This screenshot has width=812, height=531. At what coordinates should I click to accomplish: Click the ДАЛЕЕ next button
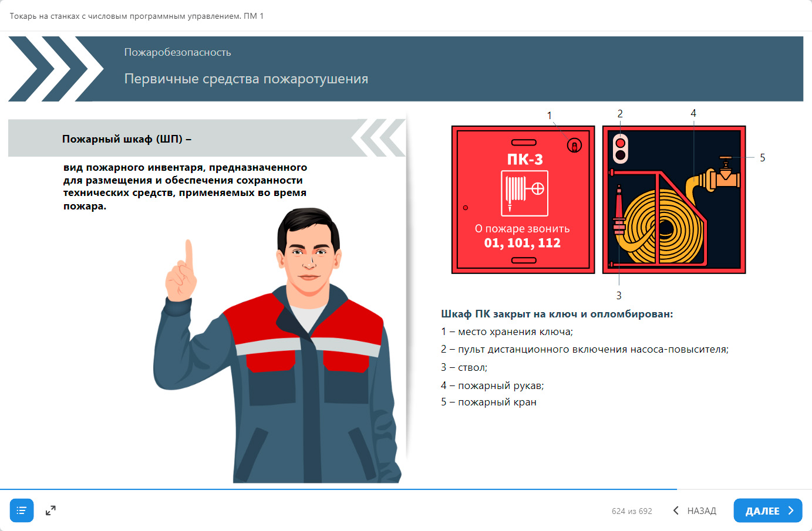click(767, 510)
